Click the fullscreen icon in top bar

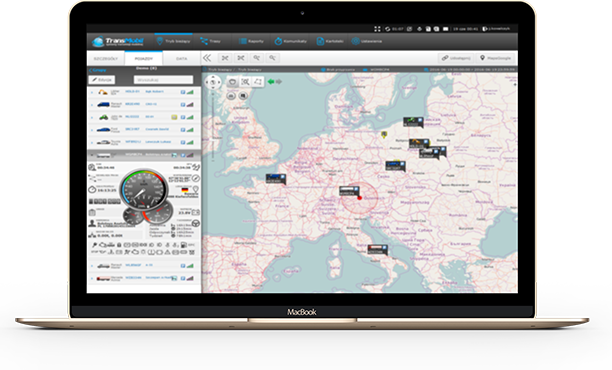(x=377, y=29)
